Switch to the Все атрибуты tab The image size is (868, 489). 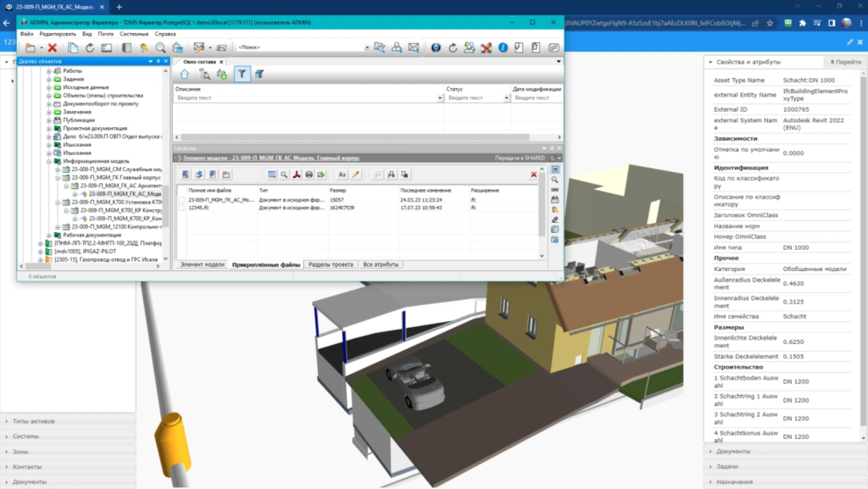[380, 265]
